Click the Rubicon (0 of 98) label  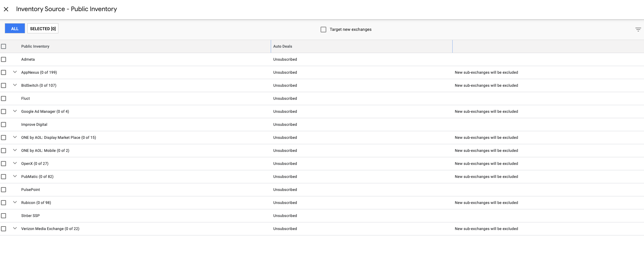point(36,203)
